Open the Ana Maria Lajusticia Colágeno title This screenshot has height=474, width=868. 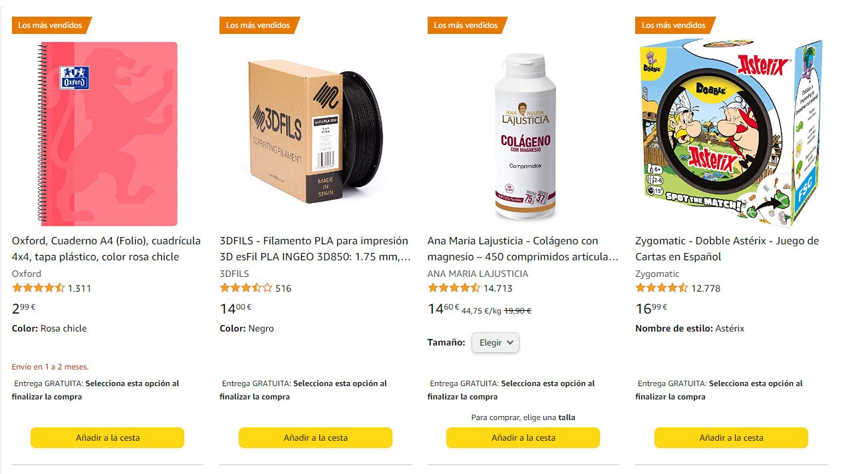coord(523,249)
